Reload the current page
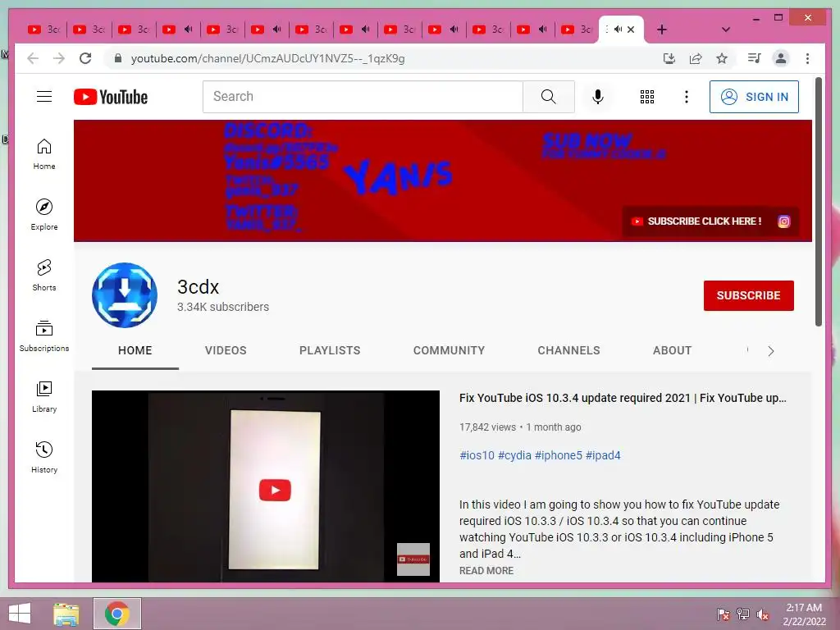 point(85,58)
